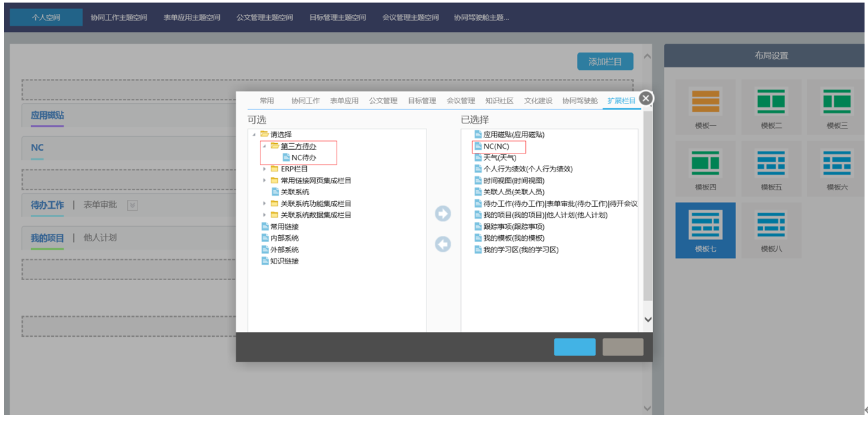Select the 协同驾驶舱 dialog tab
The image size is (868, 424).
580,101
